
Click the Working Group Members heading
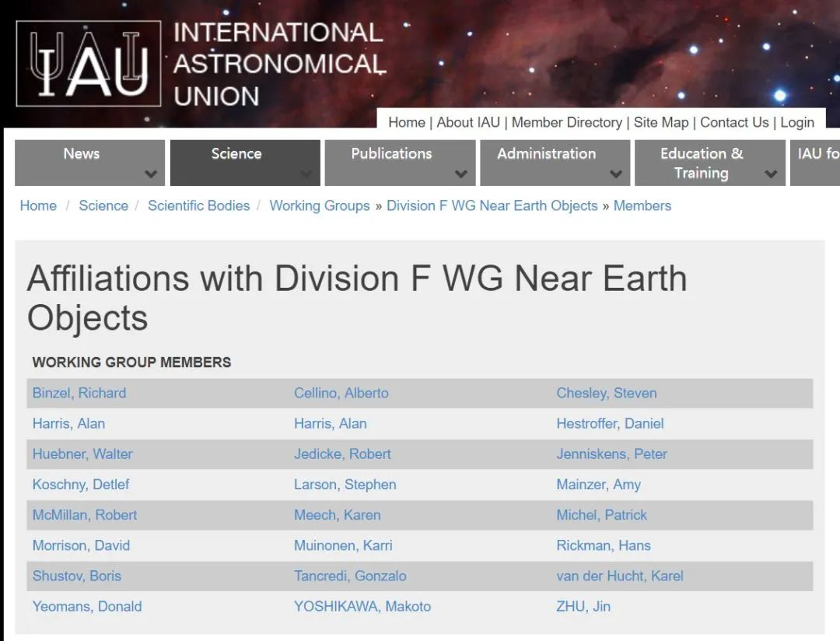click(131, 363)
